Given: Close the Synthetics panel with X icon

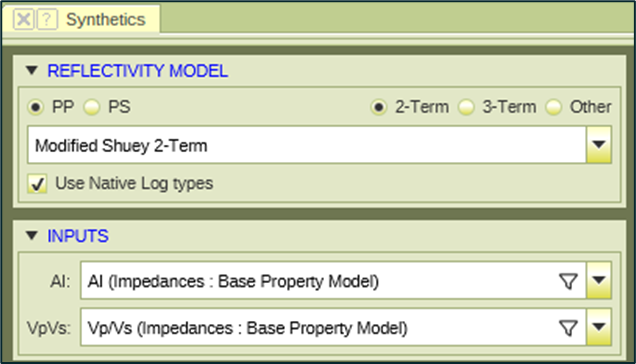Looking at the screenshot, I should click(23, 19).
